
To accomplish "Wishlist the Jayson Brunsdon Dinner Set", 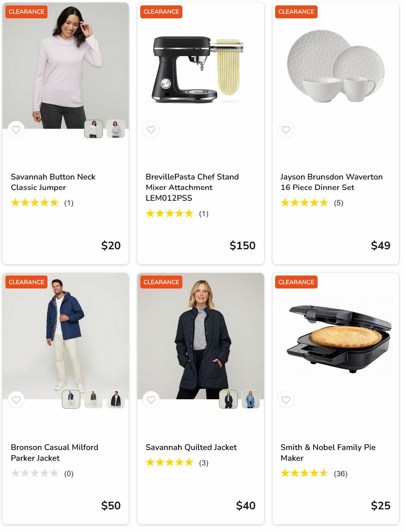I will pyautogui.click(x=286, y=129).
